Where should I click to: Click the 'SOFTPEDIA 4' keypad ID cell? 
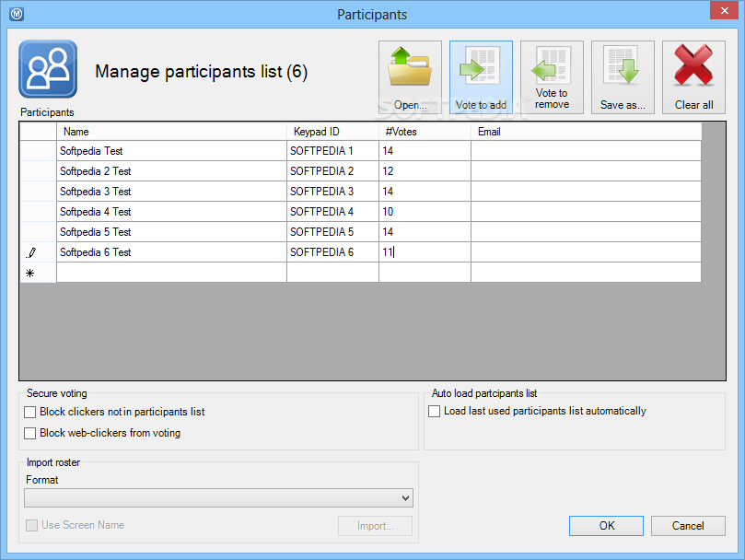332,212
